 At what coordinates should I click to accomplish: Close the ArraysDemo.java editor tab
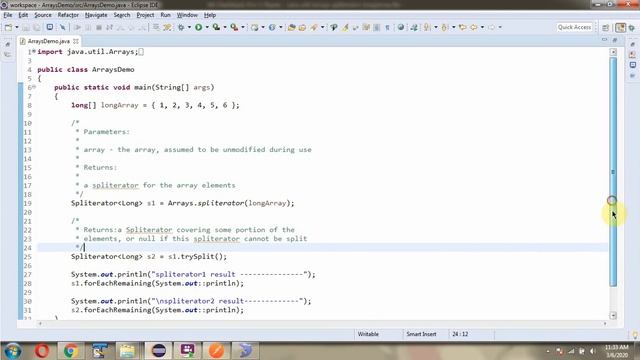pos(76,41)
